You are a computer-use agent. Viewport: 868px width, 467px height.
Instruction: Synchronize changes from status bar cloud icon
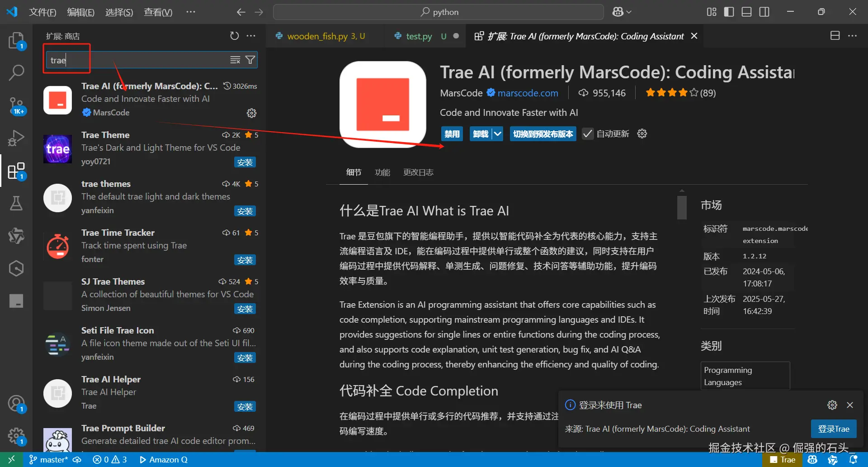pos(77,460)
